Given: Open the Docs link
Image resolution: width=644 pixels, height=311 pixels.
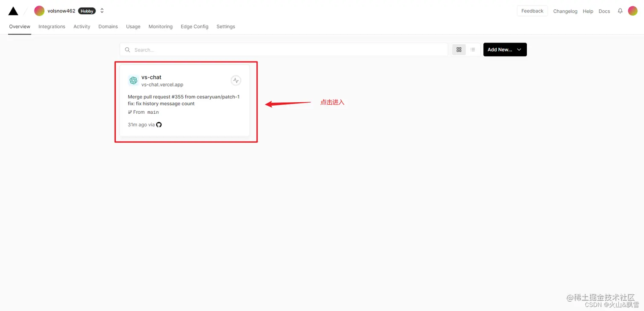Looking at the screenshot, I should point(604,12).
